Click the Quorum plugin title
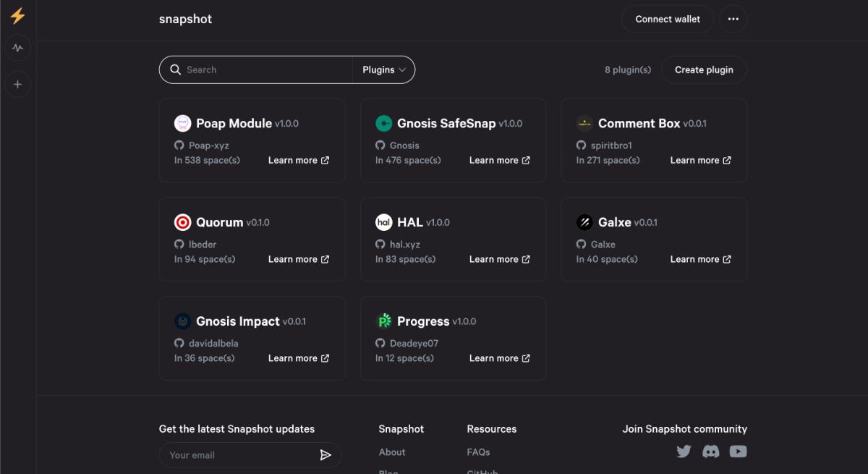 (220, 222)
